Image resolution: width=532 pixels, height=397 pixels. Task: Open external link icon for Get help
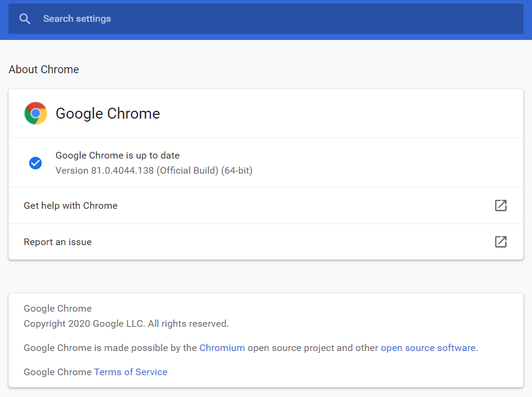pyautogui.click(x=500, y=205)
